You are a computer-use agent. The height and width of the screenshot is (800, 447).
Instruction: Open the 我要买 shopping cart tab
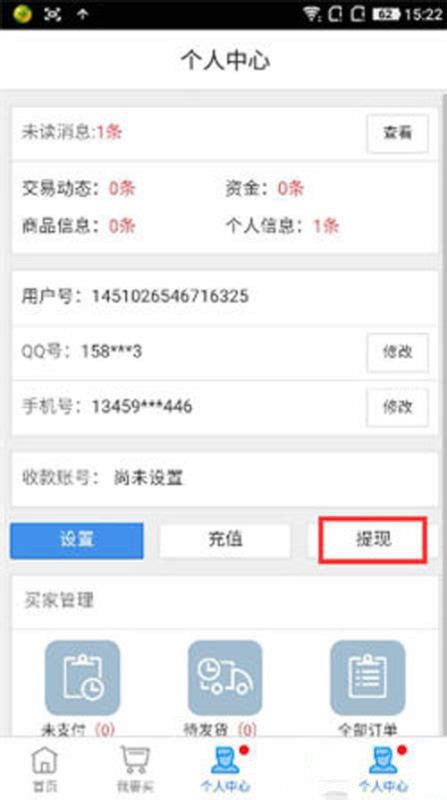click(135, 769)
